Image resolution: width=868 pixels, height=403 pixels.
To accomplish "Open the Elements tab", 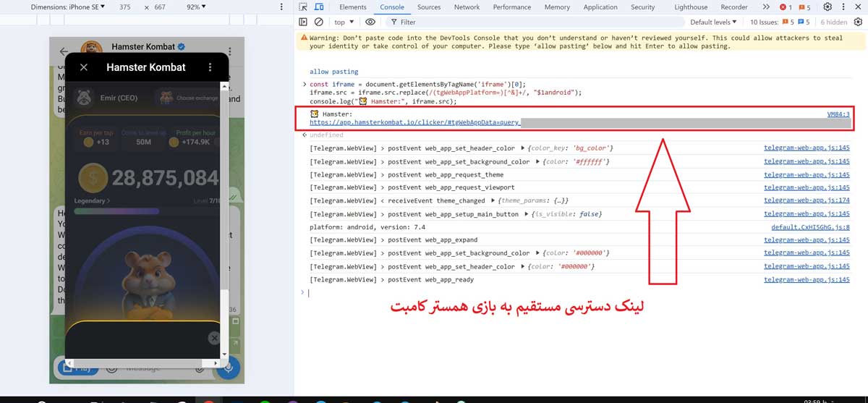I will 353,7.
